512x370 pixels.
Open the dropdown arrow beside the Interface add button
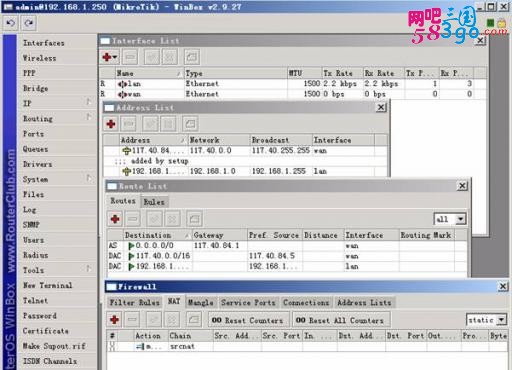(115, 57)
